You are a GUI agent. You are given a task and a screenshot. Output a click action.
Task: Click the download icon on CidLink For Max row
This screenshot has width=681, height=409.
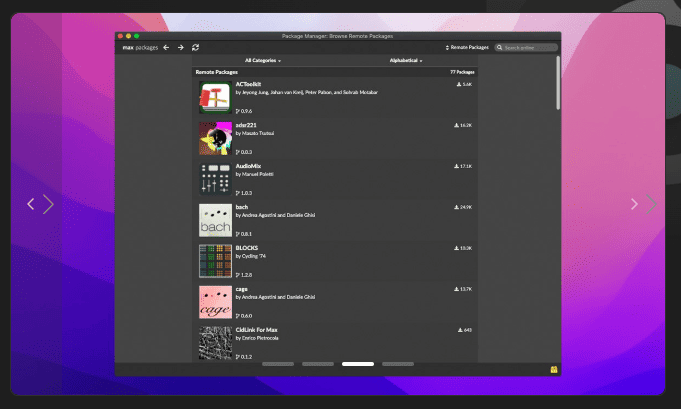coord(460,330)
